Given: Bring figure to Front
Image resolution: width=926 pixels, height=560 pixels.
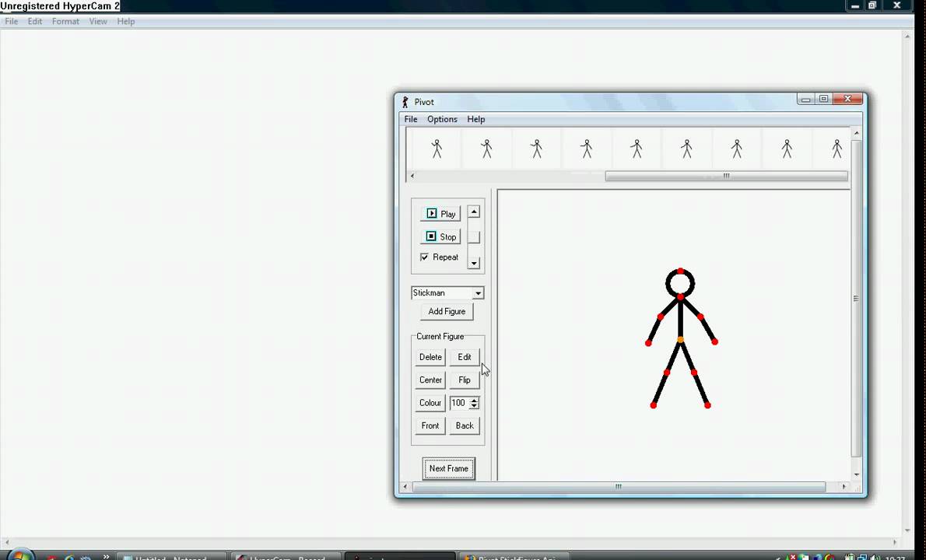Looking at the screenshot, I should (430, 425).
